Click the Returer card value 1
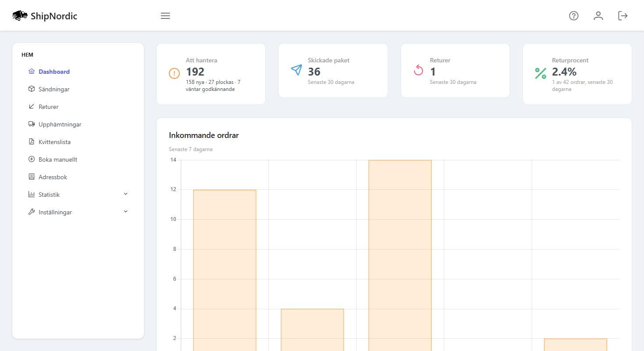This screenshot has width=644, height=351. click(433, 72)
